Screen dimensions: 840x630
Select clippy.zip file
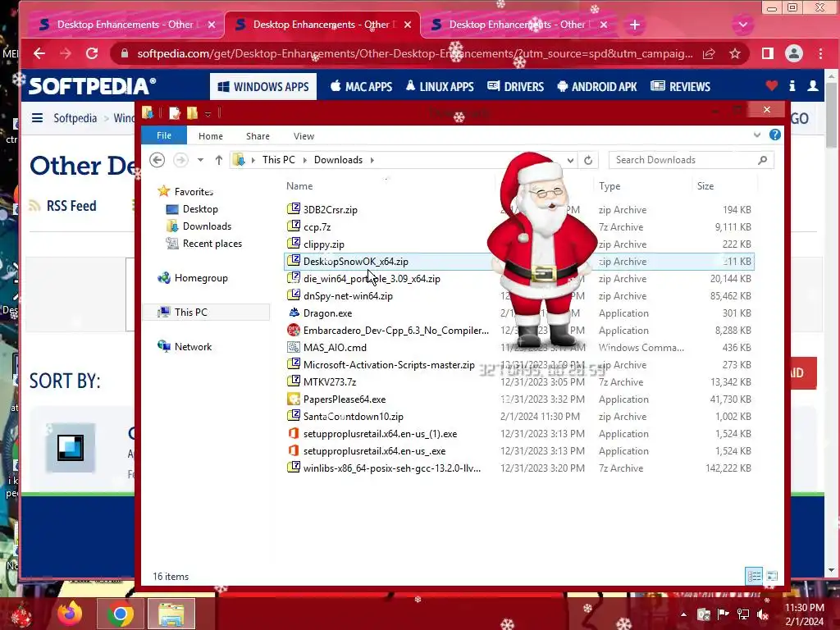(323, 244)
